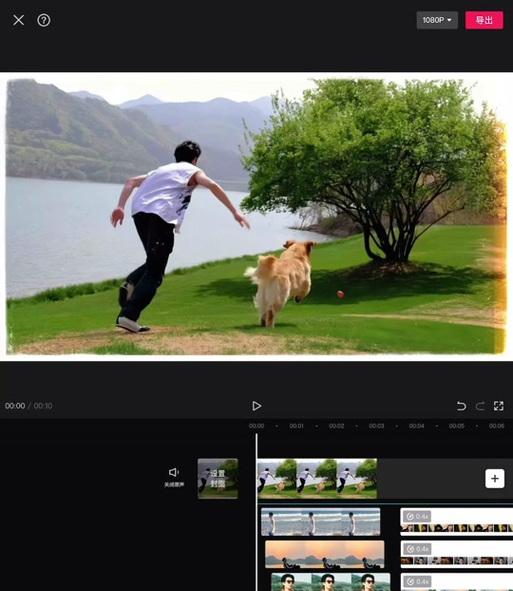Open the help question-mark icon
This screenshot has width=513, height=591.
click(44, 20)
